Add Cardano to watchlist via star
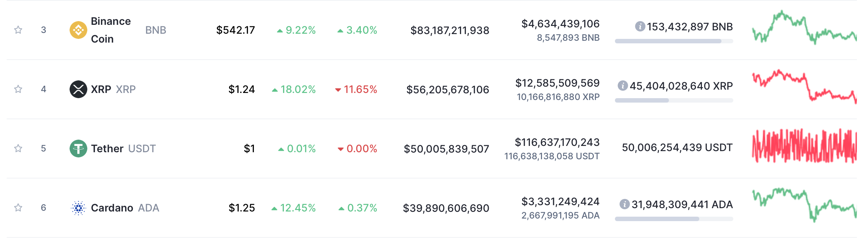Image resolution: width=868 pixels, height=240 pixels. pyautogui.click(x=18, y=208)
